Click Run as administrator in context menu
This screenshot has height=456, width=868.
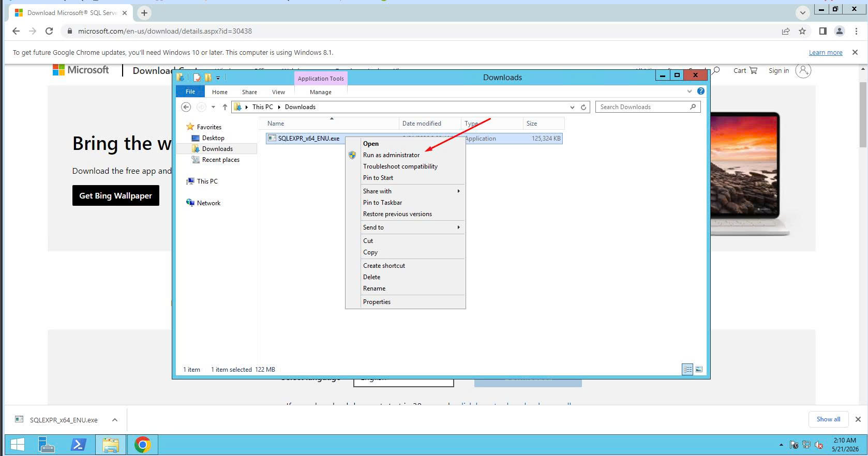[x=391, y=155]
